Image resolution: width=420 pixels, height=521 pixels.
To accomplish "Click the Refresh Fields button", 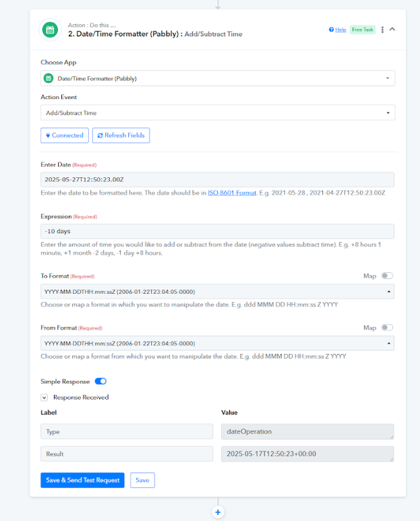I will click(x=121, y=135).
